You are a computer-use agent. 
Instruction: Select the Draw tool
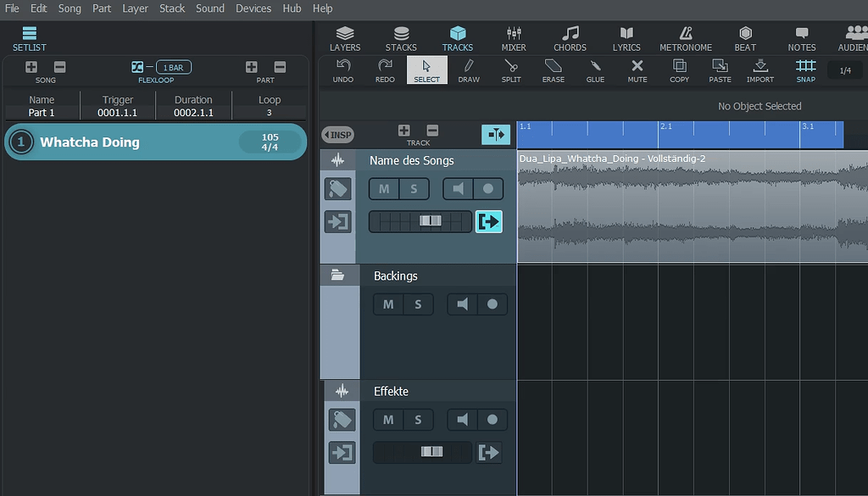[469, 70]
